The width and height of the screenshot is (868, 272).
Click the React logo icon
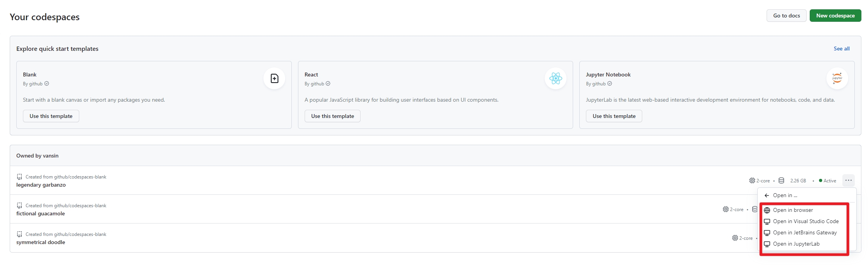point(556,78)
